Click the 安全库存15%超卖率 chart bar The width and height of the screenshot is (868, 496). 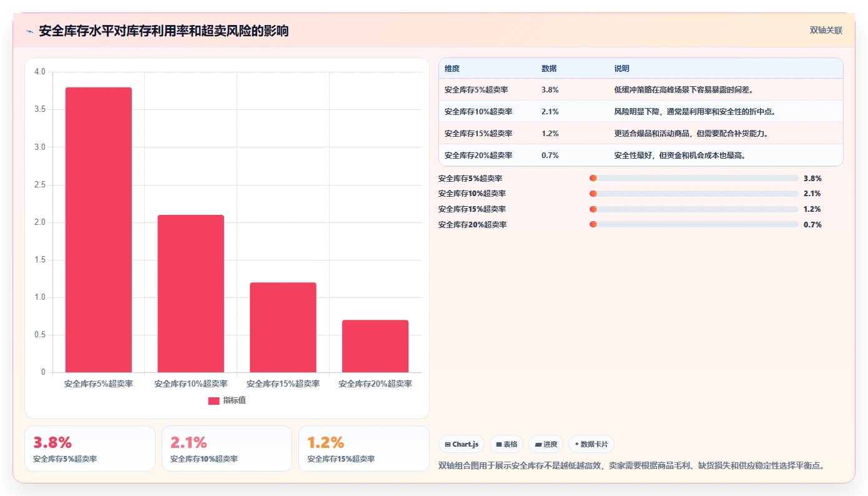(283, 327)
